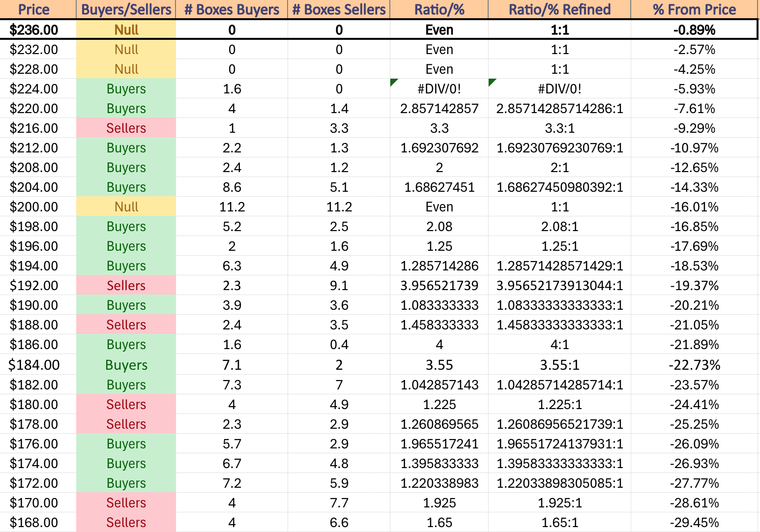Select the -26.93% cell
This screenshot has width=760, height=532.
pos(694,463)
